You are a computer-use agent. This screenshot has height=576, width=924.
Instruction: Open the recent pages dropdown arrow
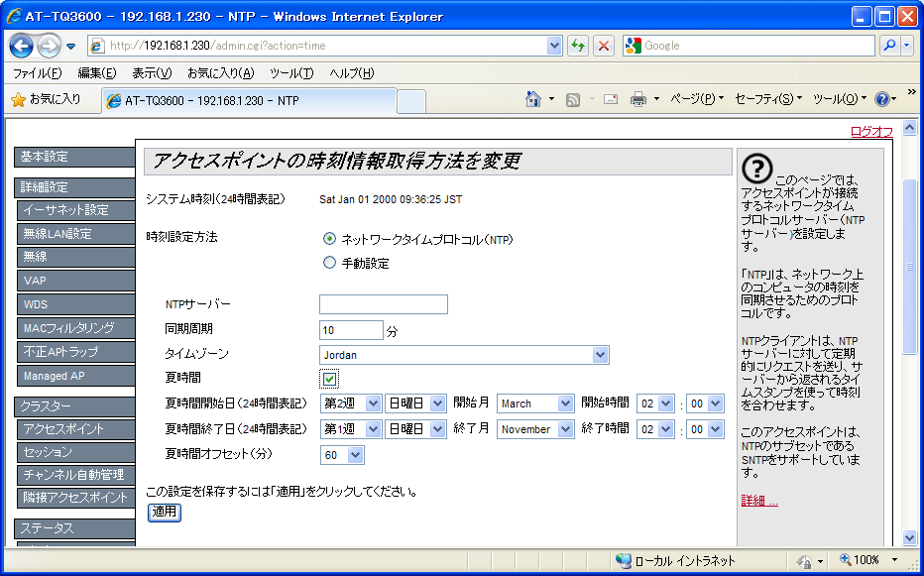[x=70, y=46]
